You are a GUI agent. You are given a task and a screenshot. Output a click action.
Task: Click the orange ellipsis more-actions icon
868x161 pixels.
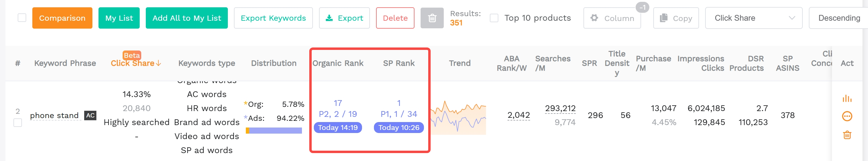click(847, 116)
